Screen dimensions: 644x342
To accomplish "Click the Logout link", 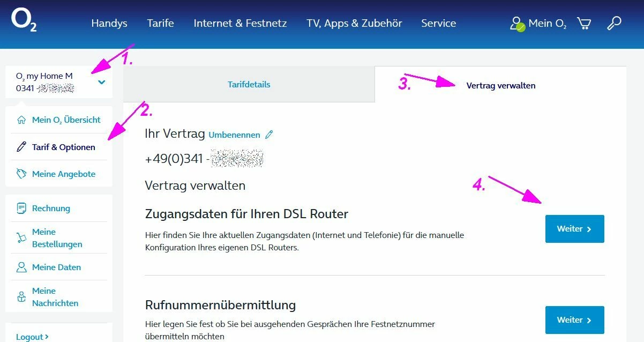I will coord(32,337).
